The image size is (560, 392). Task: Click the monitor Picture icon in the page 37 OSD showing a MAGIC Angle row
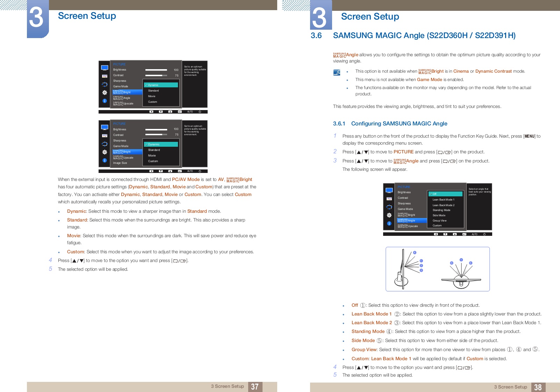[x=105, y=68]
